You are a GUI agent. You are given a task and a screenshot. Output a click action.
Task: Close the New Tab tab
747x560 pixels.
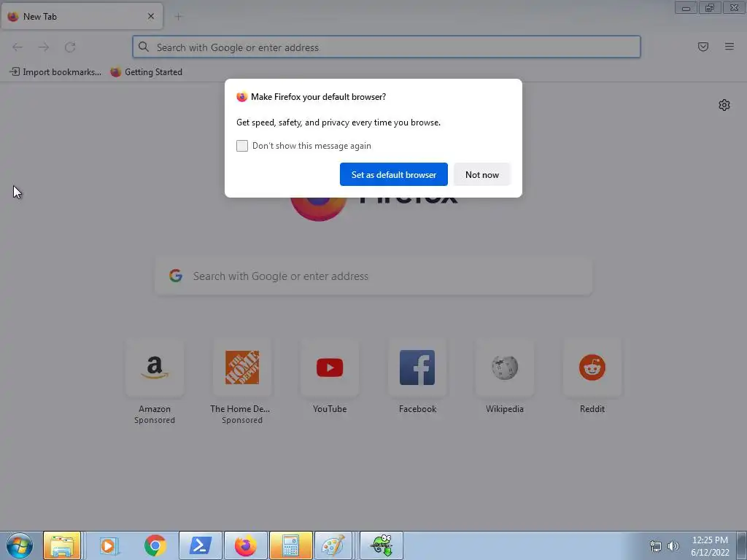point(150,16)
